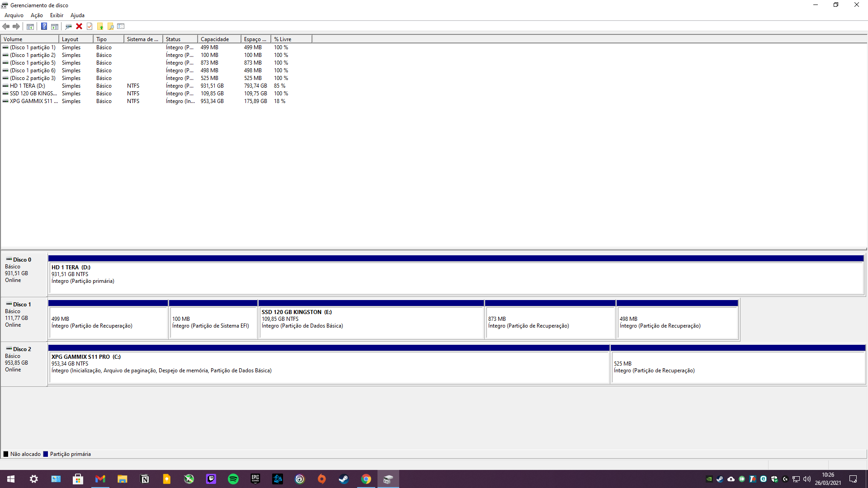Select volume row (Disco 1 partição 2)
The height and width of the screenshot is (488, 868).
click(x=156, y=55)
